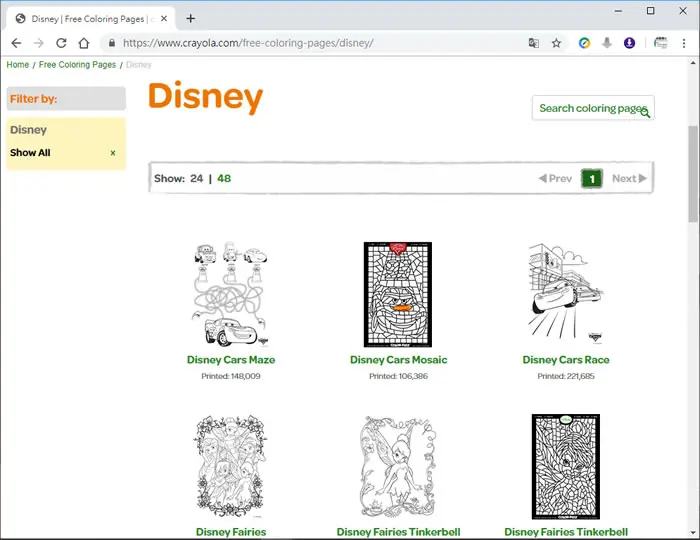Reload the page with refresh icon
The image size is (700, 540).
61,43
